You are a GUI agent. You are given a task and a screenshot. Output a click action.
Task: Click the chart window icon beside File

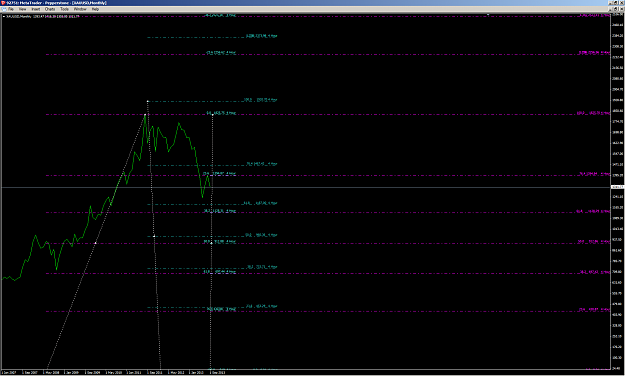coord(4,9)
